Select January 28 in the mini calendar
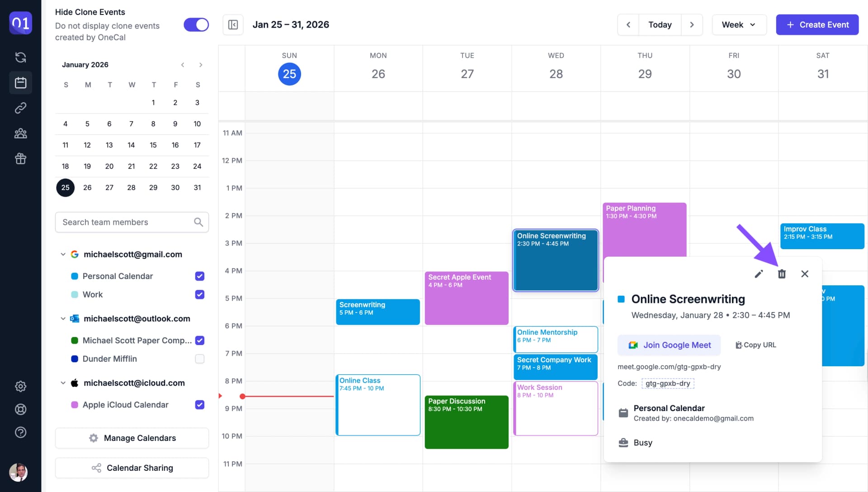868x492 pixels. [x=131, y=188]
